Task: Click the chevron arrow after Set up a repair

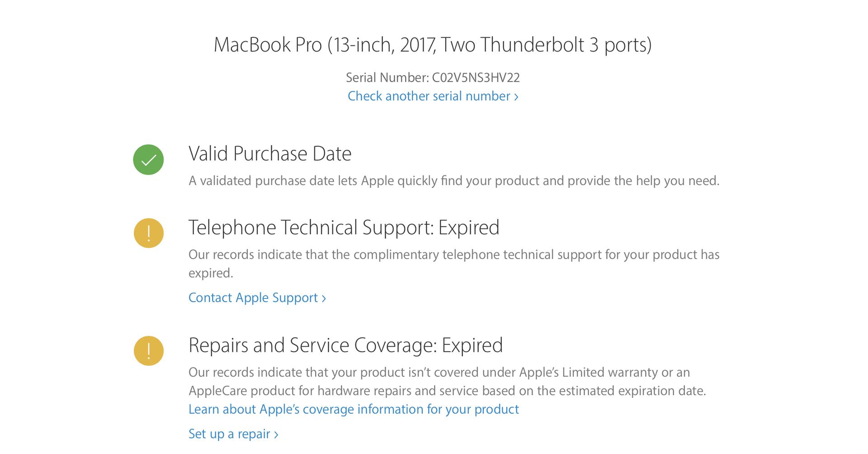Action: coord(276,435)
